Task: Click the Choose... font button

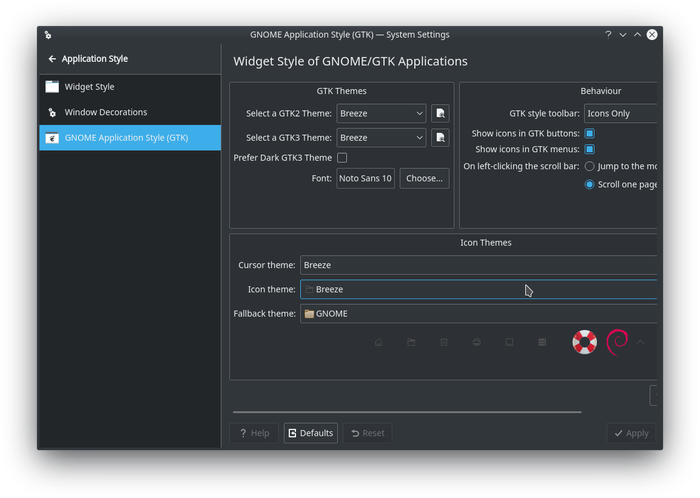Action: pos(424,178)
